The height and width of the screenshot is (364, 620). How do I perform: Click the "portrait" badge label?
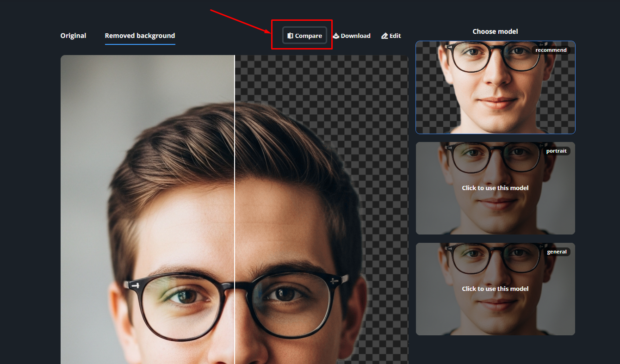click(556, 151)
